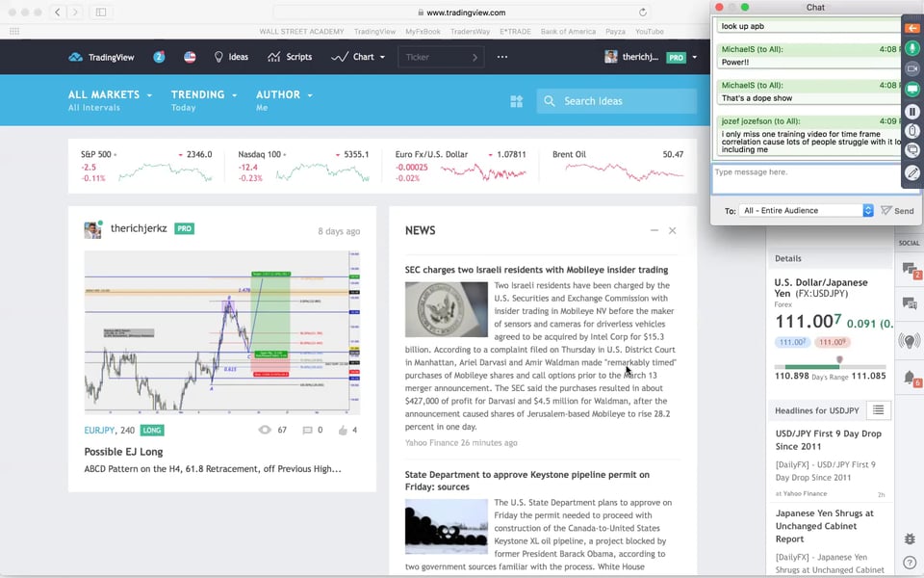Image resolution: width=924 pixels, height=578 pixels.
Task: Open the Euro Fx/U.S. Dollar ticker
Action: (x=461, y=166)
